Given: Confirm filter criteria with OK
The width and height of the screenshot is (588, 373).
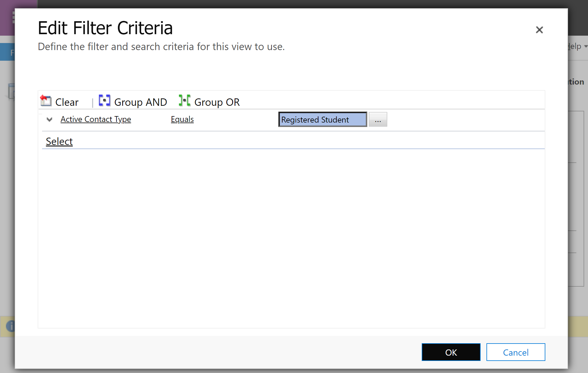Looking at the screenshot, I should coord(451,352).
